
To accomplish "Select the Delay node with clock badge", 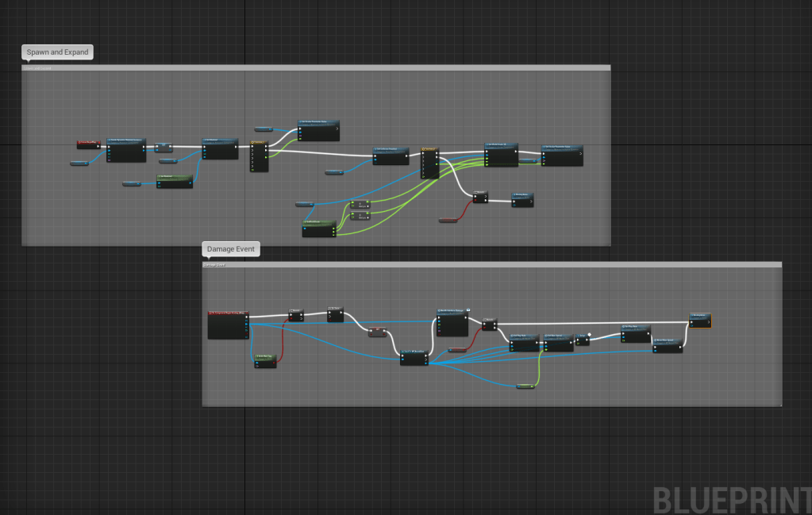I will pyautogui.click(x=583, y=340).
